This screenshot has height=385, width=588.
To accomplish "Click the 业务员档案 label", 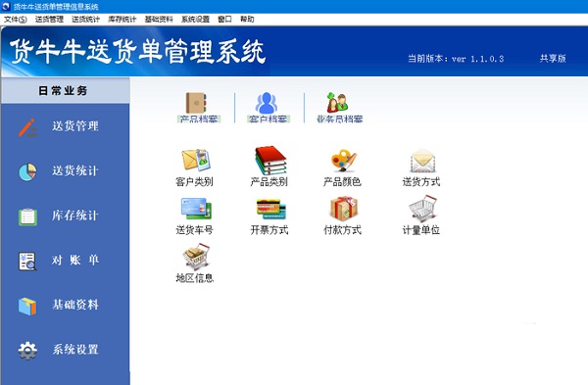I will [339, 119].
